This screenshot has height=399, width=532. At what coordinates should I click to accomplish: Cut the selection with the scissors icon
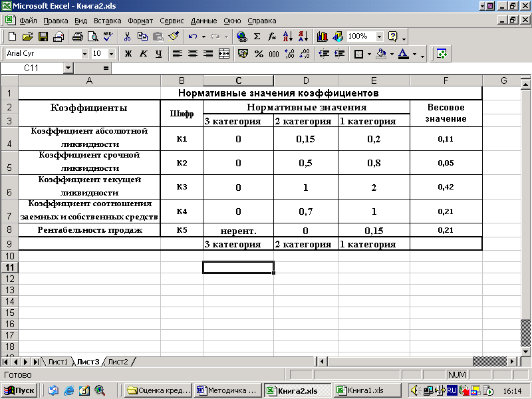[x=127, y=37]
